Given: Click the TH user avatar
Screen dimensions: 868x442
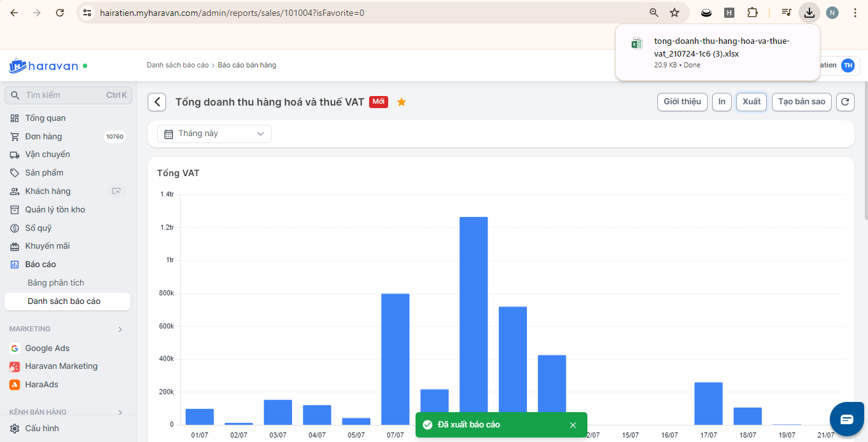Looking at the screenshot, I should [848, 66].
